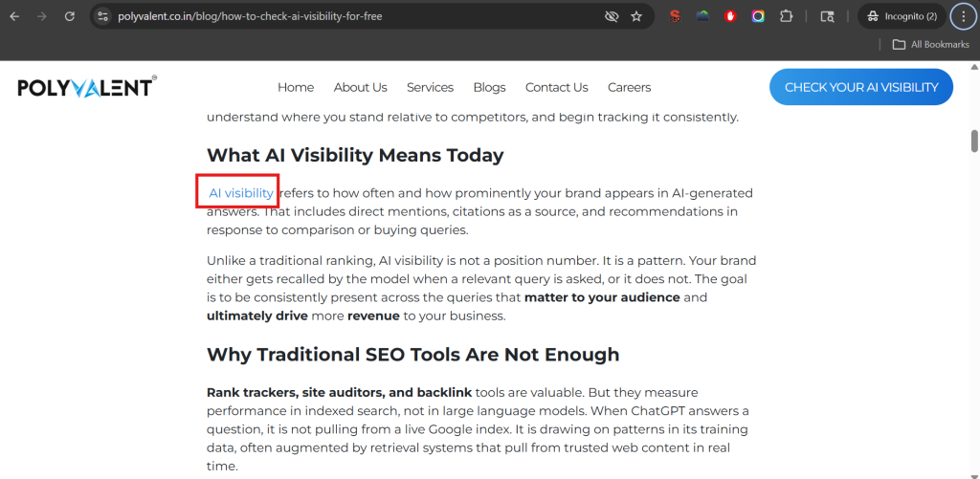Click heading Why Traditional SEO Tools Are Not Enough

coord(413,355)
